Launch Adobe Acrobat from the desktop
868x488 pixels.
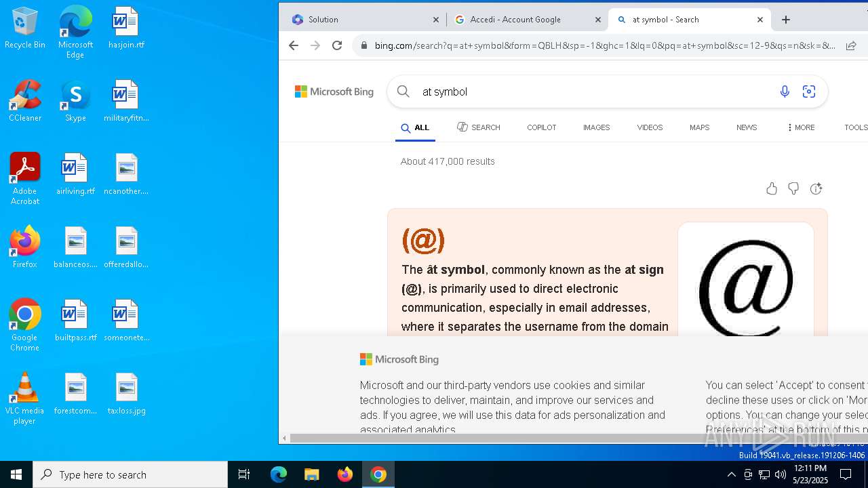pyautogui.click(x=25, y=179)
